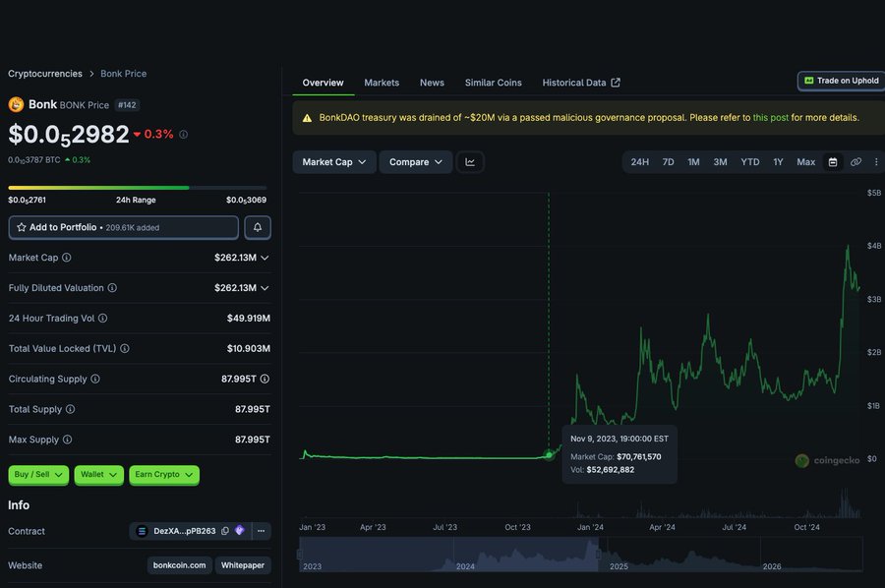Viewport: 885px width, 588px height.
Task: Click the warning triangle alert icon
Action: [307, 118]
